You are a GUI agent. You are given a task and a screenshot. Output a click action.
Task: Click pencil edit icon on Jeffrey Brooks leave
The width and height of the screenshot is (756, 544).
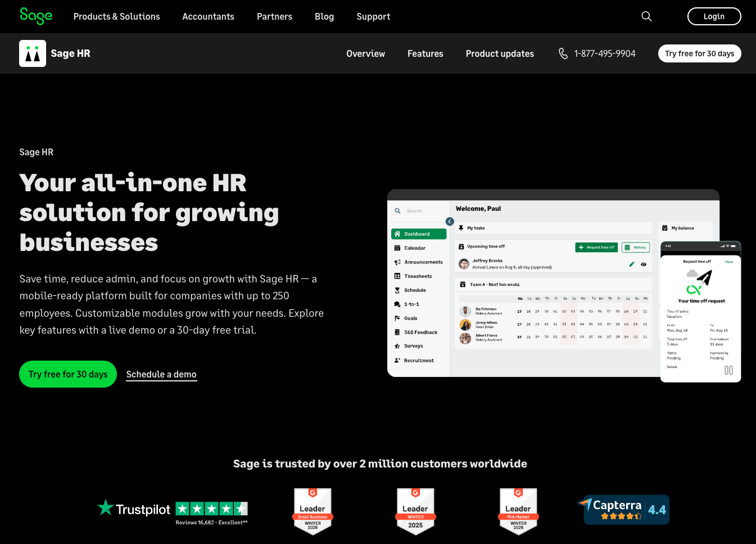click(632, 264)
